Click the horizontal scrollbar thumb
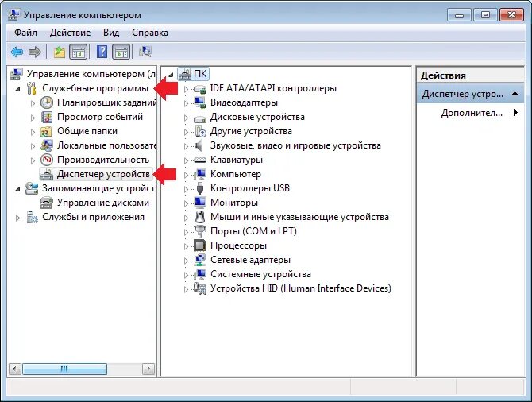532x402 pixels. coord(64,369)
